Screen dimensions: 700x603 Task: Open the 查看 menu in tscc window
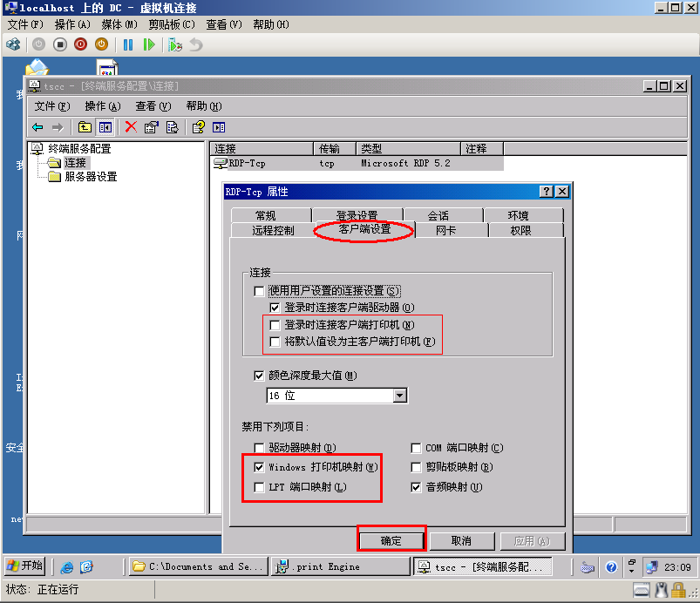(x=153, y=106)
